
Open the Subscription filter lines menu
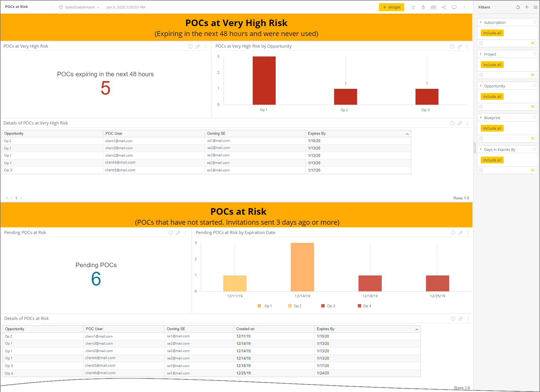[x=535, y=22]
